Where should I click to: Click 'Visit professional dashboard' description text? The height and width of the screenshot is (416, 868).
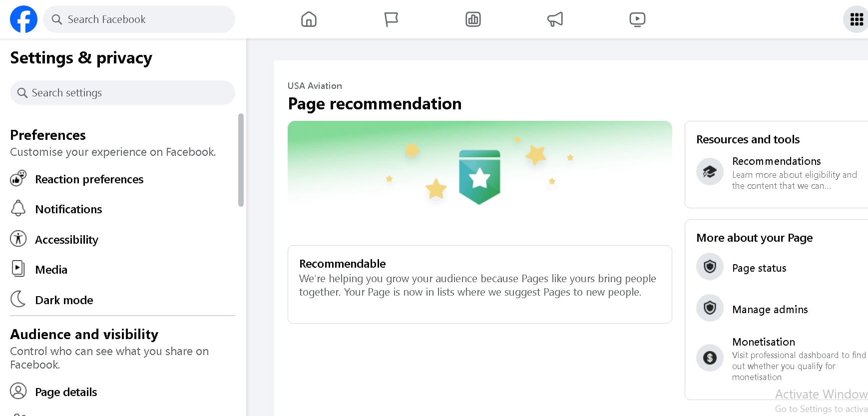pos(799,366)
